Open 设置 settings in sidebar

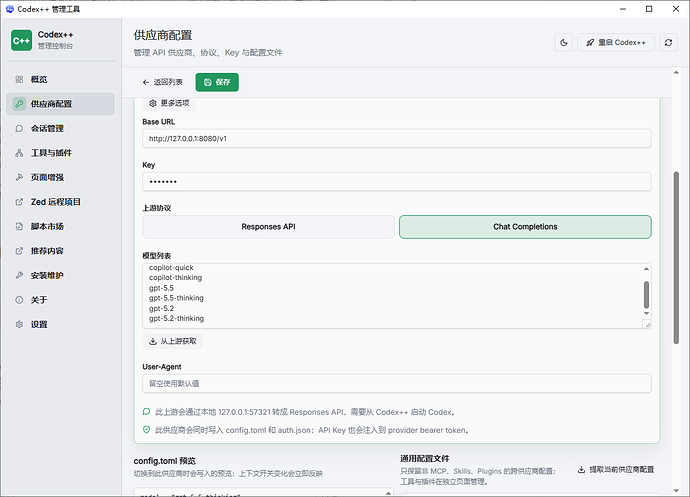[60, 324]
